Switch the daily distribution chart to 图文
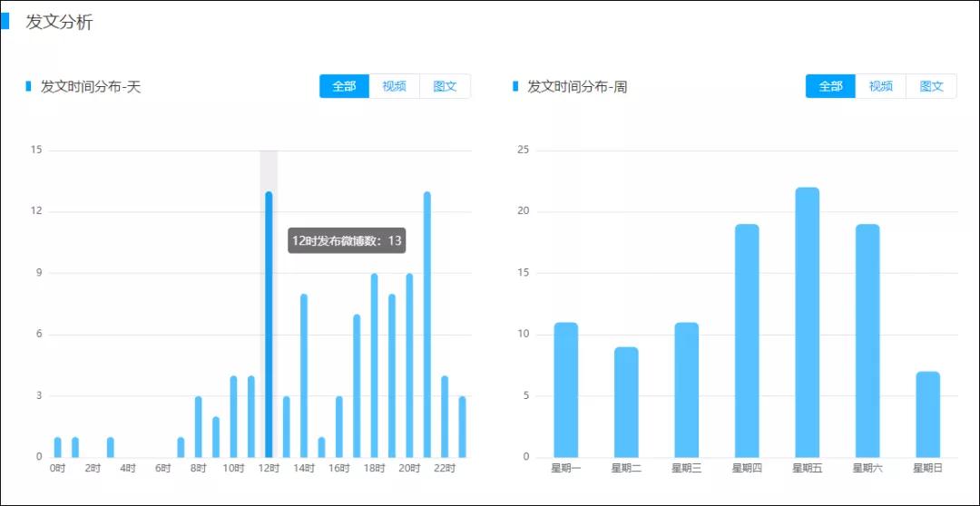980x506 pixels. (445, 86)
